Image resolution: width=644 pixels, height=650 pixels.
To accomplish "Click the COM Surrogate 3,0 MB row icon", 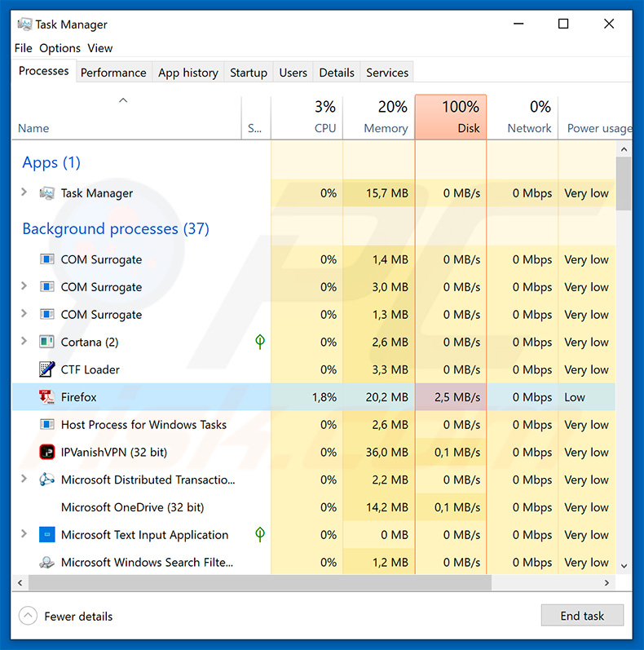I will (x=46, y=287).
